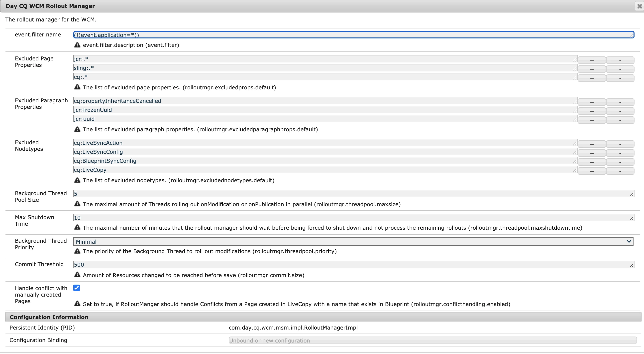Remove the jcr:frozenUuid row with minus
This screenshot has height=354, width=644.
point(620,111)
